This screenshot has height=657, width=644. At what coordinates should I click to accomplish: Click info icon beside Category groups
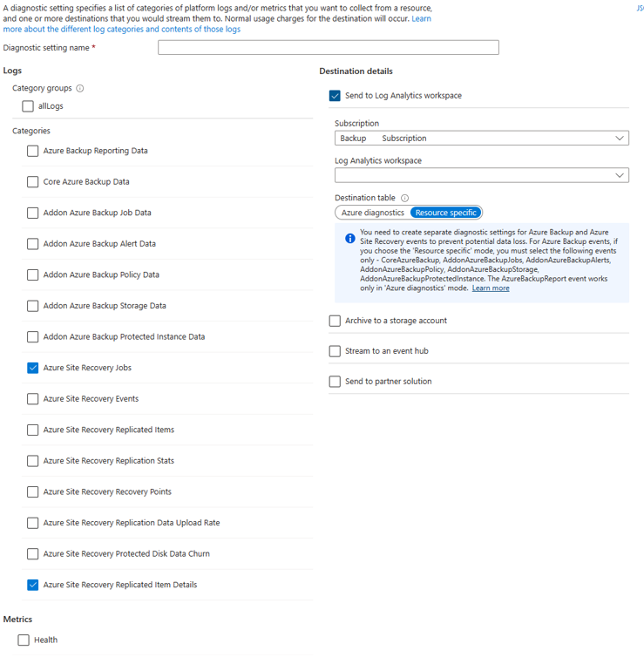[79, 88]
